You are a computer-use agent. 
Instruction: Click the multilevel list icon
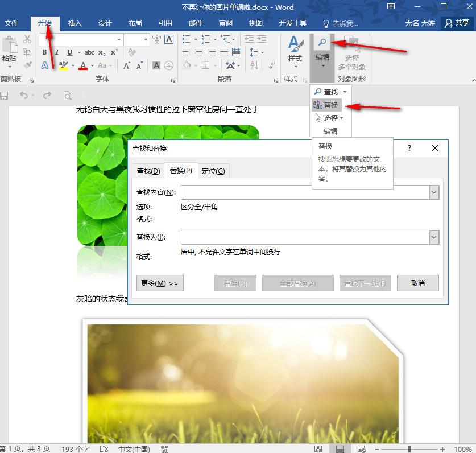[x=225, y=39]
